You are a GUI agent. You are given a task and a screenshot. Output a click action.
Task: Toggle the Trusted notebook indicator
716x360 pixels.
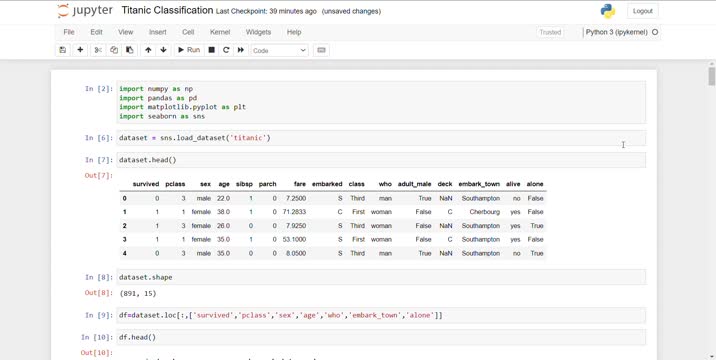tap(550, 32)
